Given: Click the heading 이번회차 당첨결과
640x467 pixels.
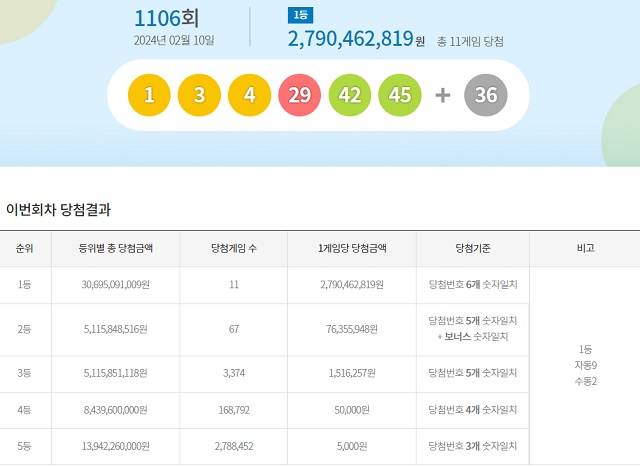Looking at the screenshot, I should coord(58,209).
